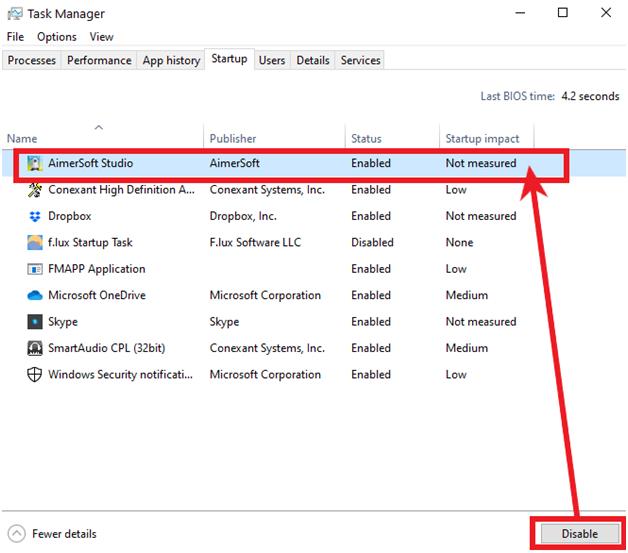Switch to the Details tab

click(x=313, y=60)
